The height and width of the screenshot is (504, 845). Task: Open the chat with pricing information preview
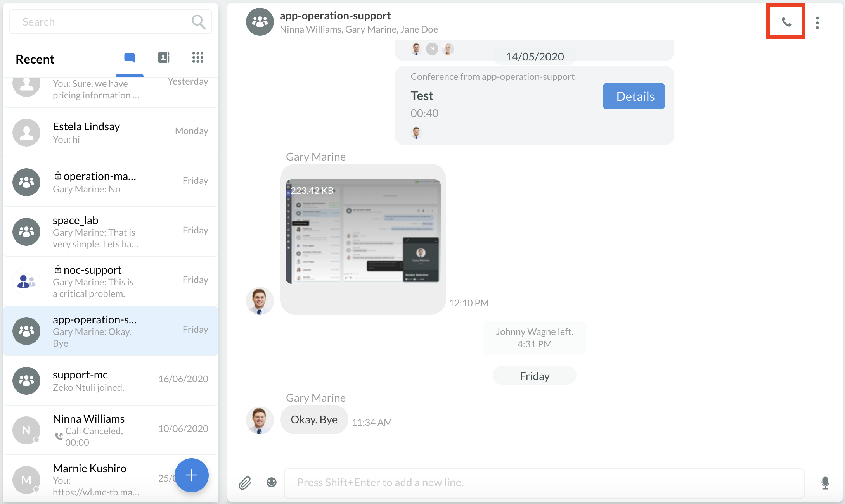pos(111,92)
